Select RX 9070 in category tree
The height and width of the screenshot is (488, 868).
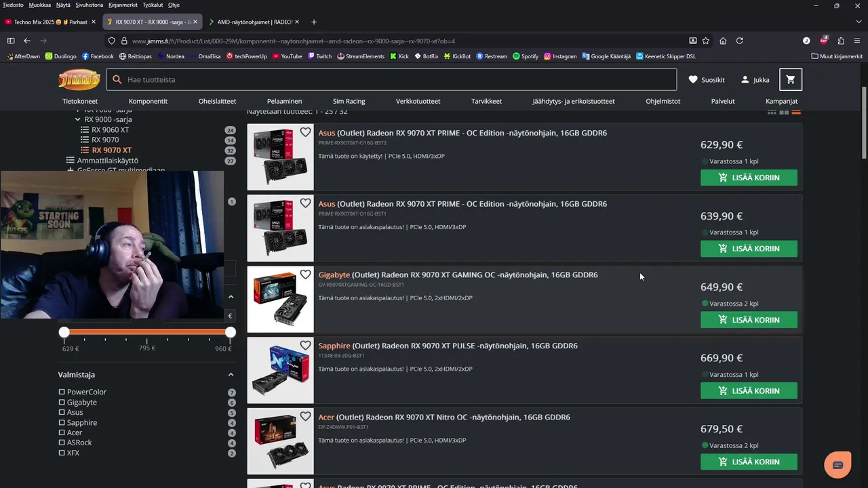105,140
